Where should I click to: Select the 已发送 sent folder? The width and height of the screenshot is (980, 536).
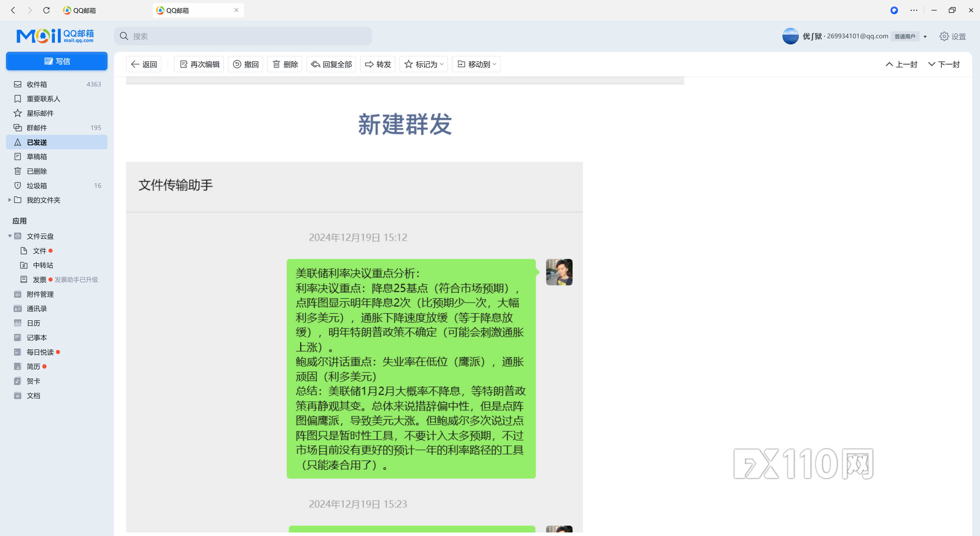tap(57, 142)
